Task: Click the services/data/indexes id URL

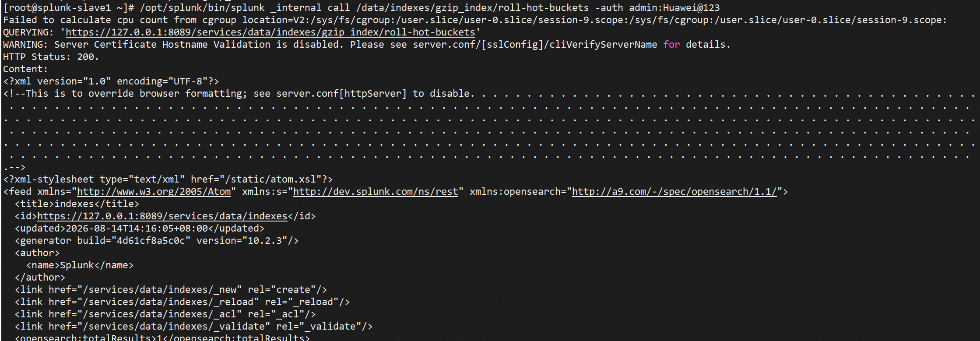Action: coord(162,216)
